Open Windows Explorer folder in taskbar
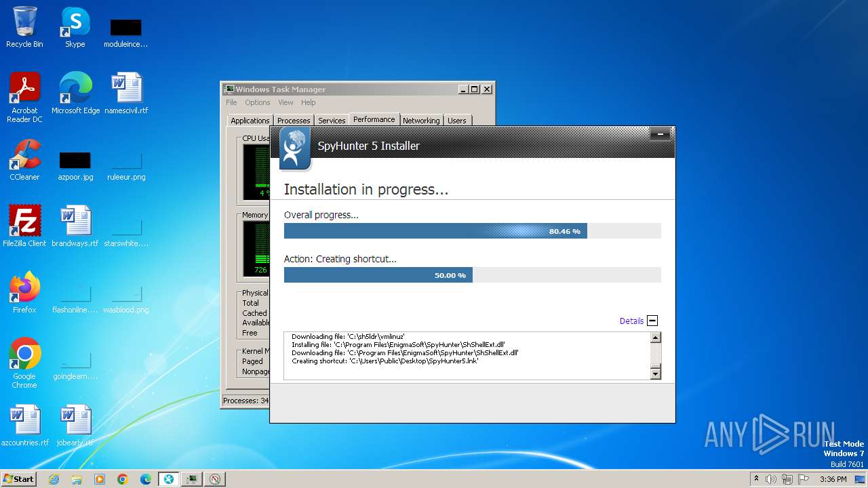 77,479
